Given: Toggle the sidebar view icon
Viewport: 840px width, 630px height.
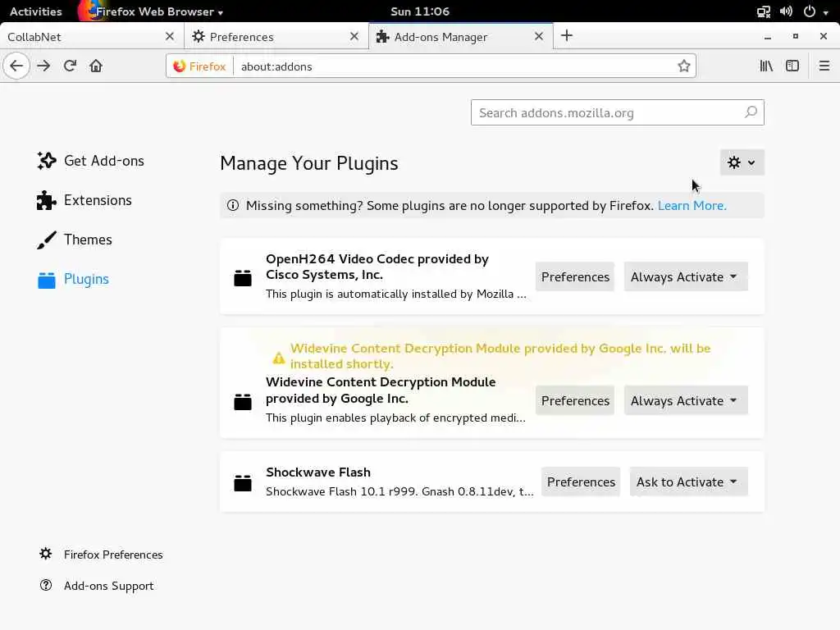Looking at the screenshot, I should pyautogui.click(x=792, y=66).
